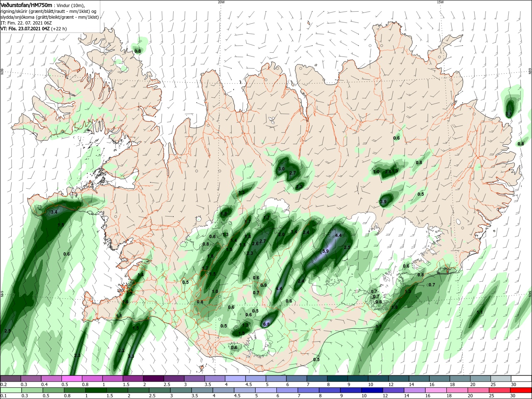Screen dimensions: 532x399
Task: Pick the 0.2 swatch in the top legend row
Action: 11,379
